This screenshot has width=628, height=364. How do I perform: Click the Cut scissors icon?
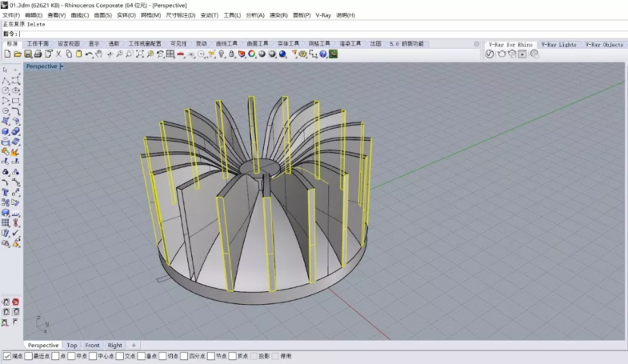tap(58, 54)
